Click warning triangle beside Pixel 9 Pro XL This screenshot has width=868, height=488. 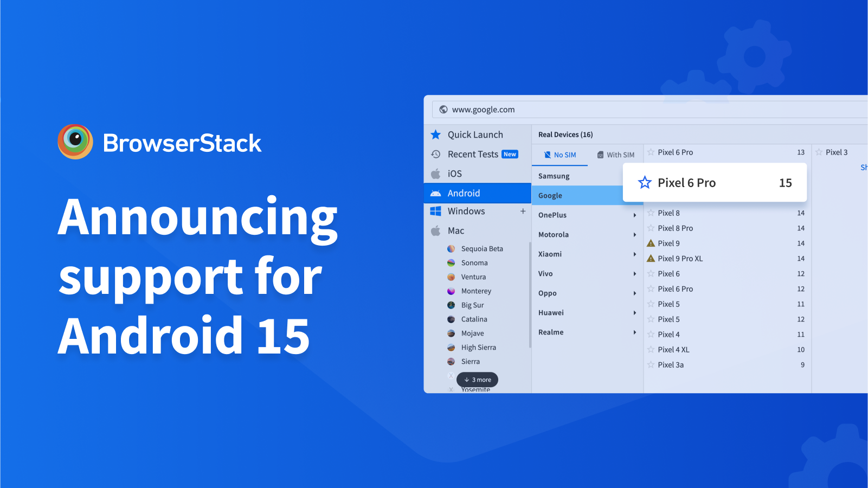(651, 259)
